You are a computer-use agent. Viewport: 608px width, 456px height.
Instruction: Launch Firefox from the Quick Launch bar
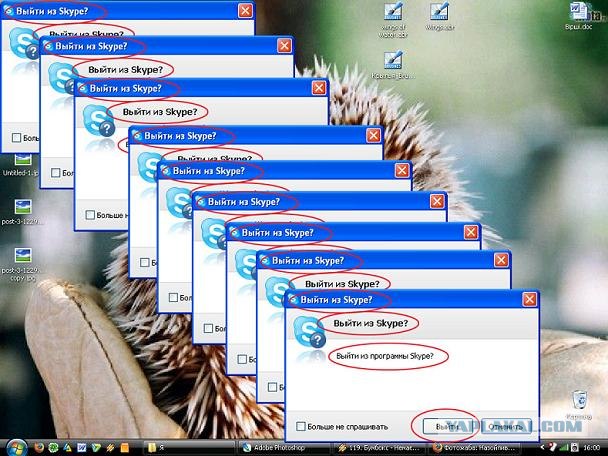click(39, 448)
